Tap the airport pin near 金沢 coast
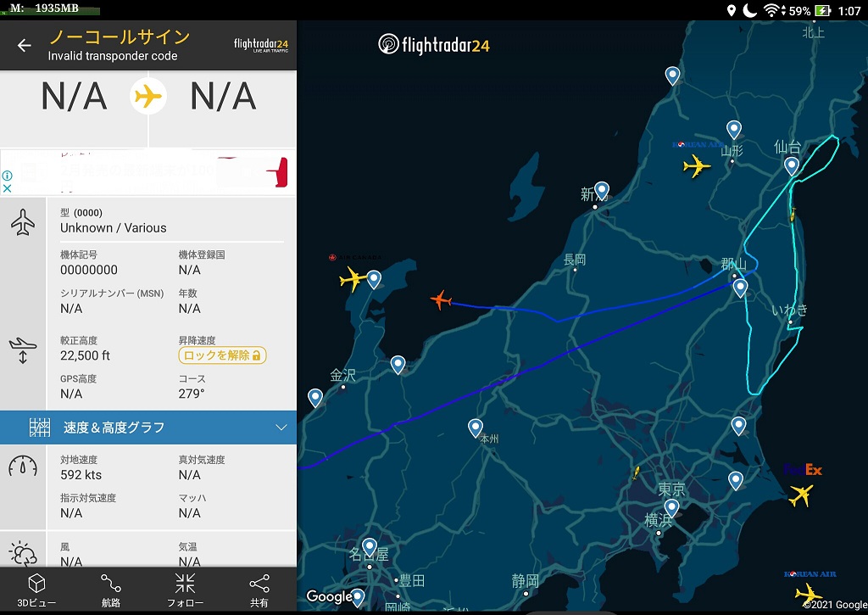This screenshot has height=615, width=868. (315, 398)
